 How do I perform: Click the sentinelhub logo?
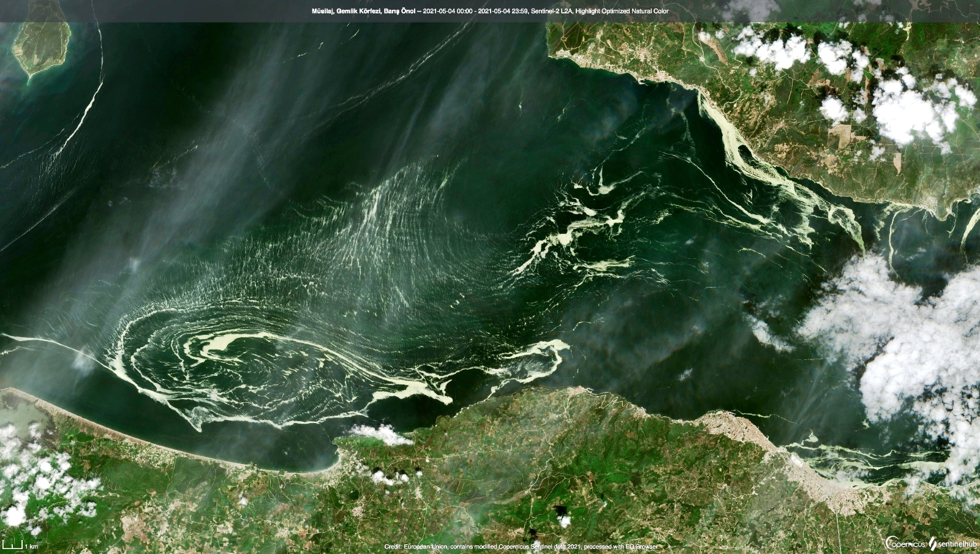(x=953, y=543)
